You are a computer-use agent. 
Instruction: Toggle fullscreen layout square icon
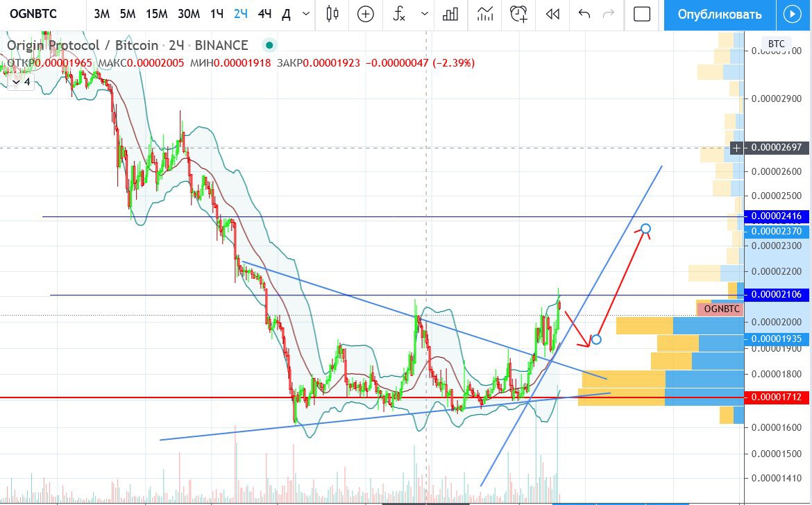[642, 14]
